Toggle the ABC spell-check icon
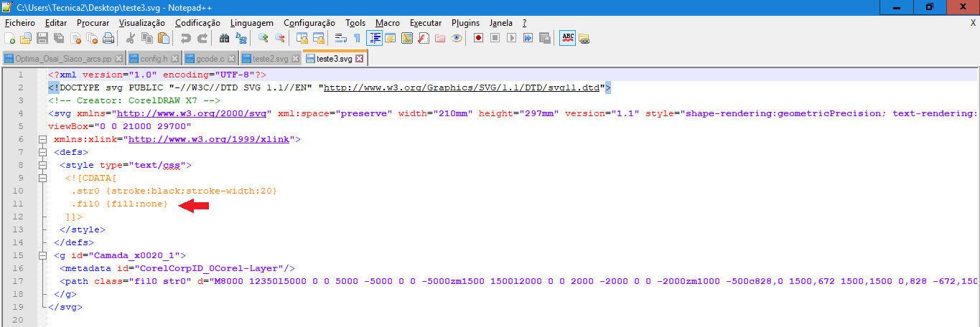Image resolution: width=980 pixels, height=327 pixels. click(x=567, y=38)
